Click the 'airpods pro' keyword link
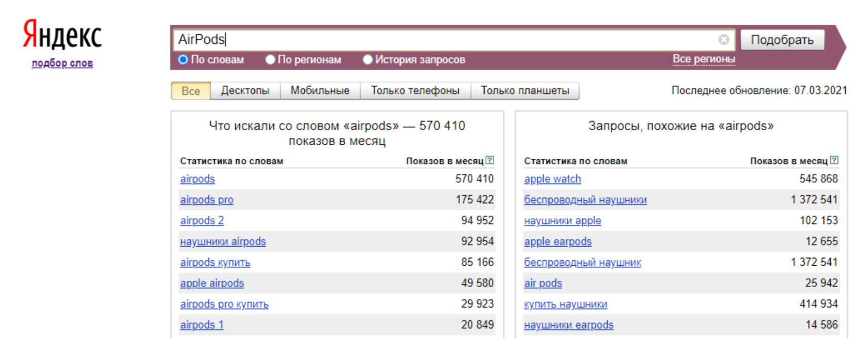 click(207, 200)
